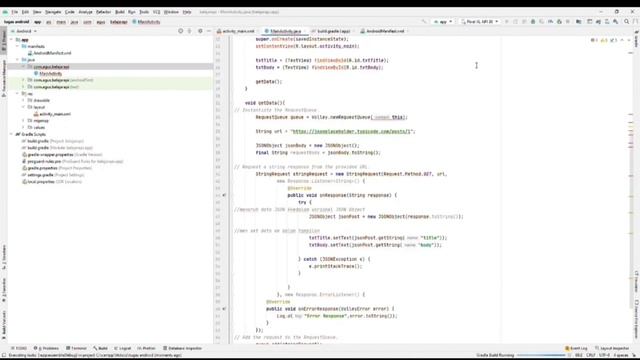Image resolution: width=640 pixels, height=360 pixels.
Task: Open the TODO tool window
Action: point(19,348)
